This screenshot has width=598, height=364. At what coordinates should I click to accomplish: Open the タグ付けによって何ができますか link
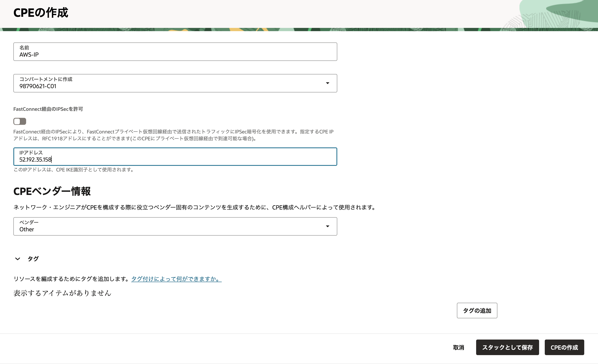pos(176,279)
